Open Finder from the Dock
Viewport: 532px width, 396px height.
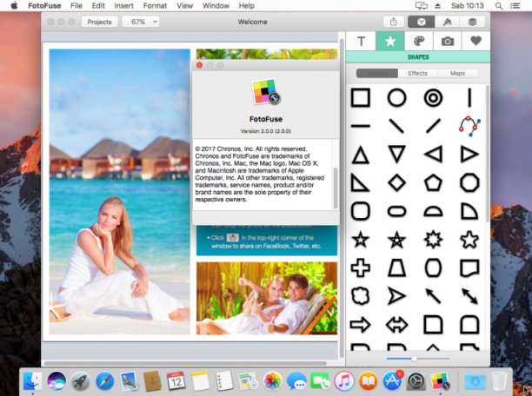click(32, 381)
